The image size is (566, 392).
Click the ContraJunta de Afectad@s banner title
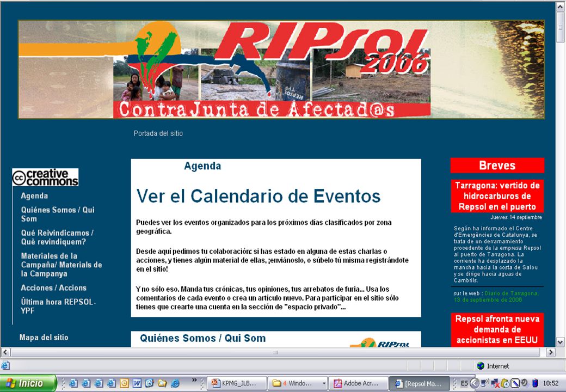257,109
